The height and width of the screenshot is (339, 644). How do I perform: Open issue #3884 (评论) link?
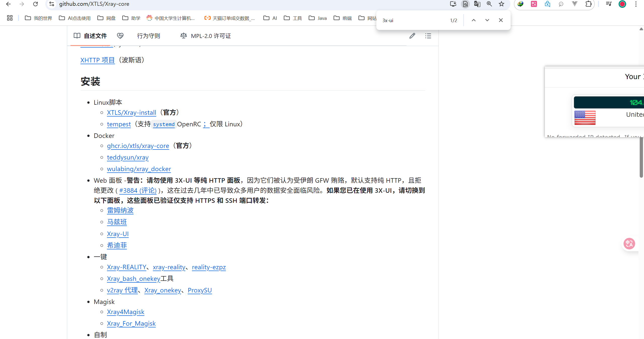[138, 191]
